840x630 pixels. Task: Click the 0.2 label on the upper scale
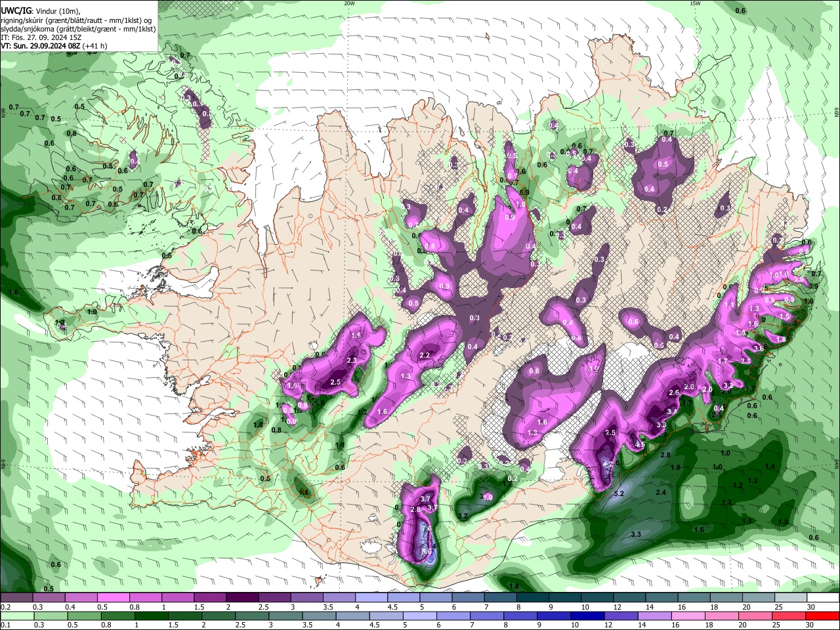(5, 607)
